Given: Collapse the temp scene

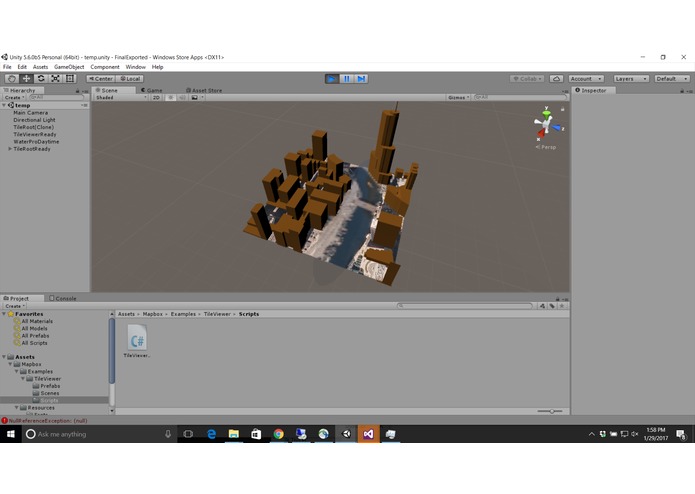Looking at the screenshot, I should coord(4,105).
